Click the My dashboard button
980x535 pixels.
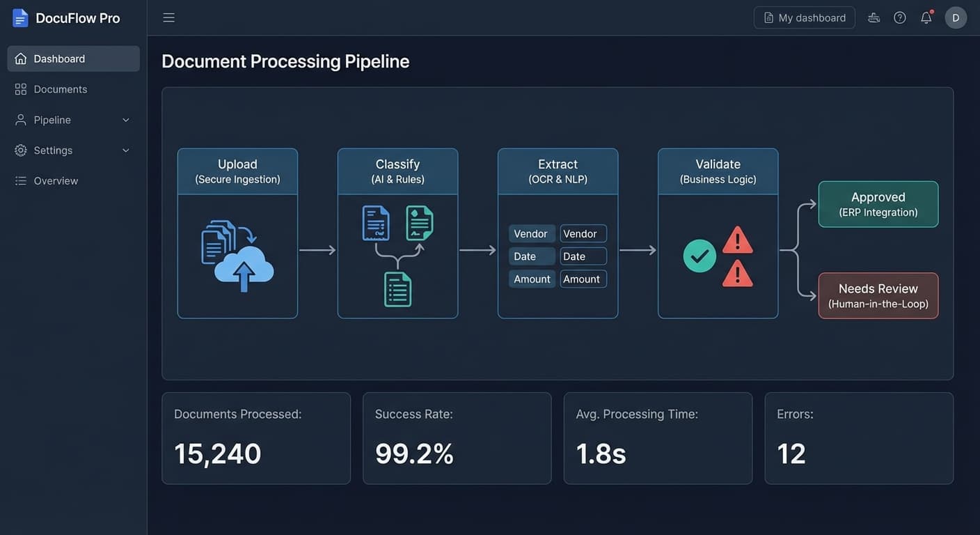(x=805, y=17)
